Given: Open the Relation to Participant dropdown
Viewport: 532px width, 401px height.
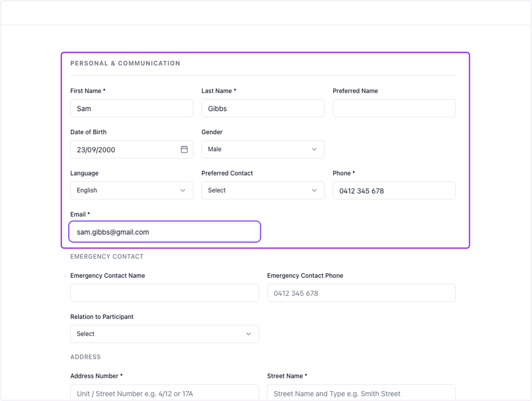Looking at the screenshot, I should [x=164, y=334].
